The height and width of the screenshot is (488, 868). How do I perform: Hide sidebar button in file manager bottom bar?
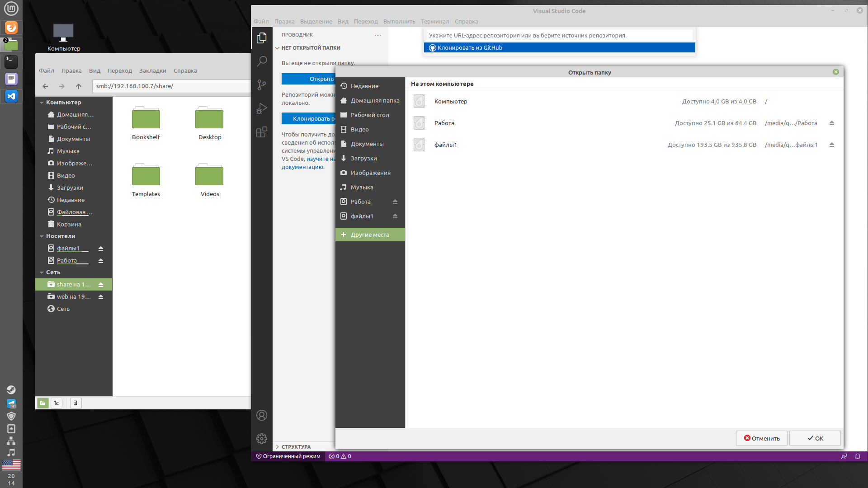tap(76, 403)
